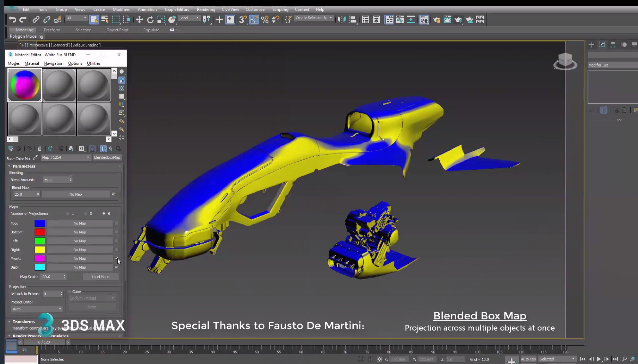Viewport: 638px width, 364px height.
Task: Open the Local reference coordinate dropdown
Action: pos(189,18)
